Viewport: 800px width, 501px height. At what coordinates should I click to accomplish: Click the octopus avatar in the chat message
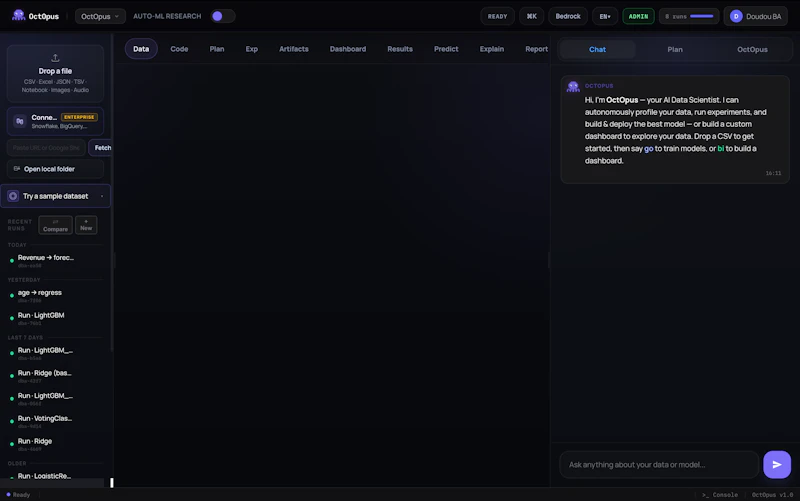[x=573, y=87]
